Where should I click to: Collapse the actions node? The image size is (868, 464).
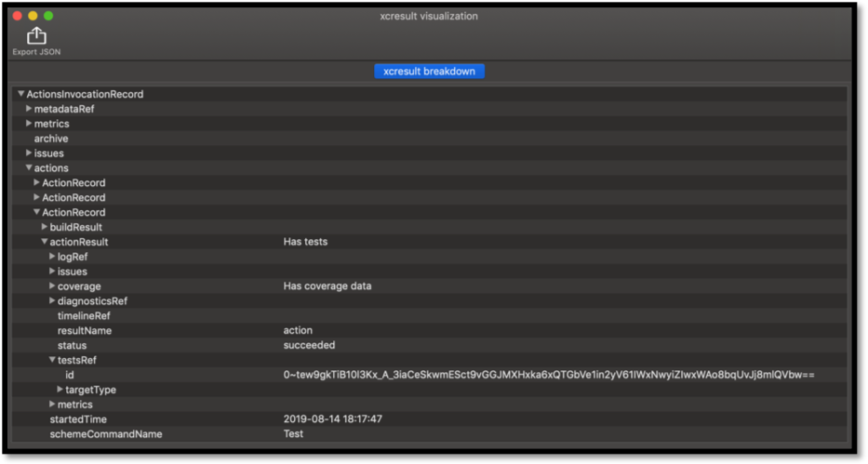(x=29, y=168)
